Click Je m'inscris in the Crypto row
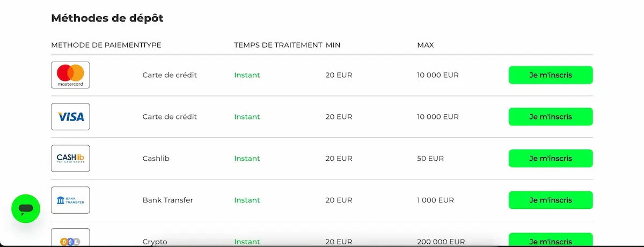The width and height of the screenshot is (644, 247). [551, 241]
